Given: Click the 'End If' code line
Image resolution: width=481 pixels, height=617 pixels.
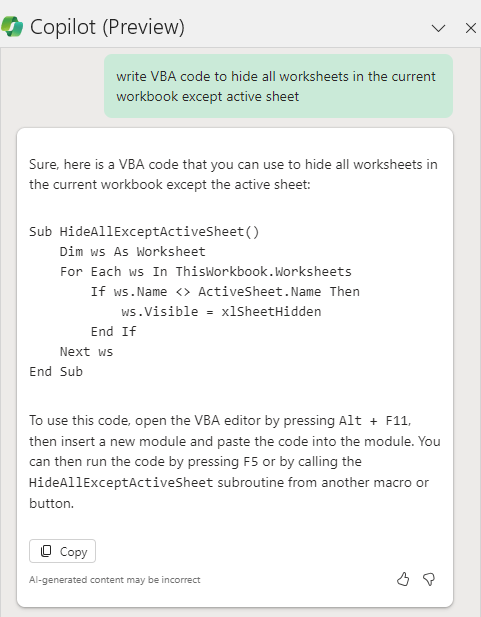Looking at the screenshot, I should click(x=113, y=332).
